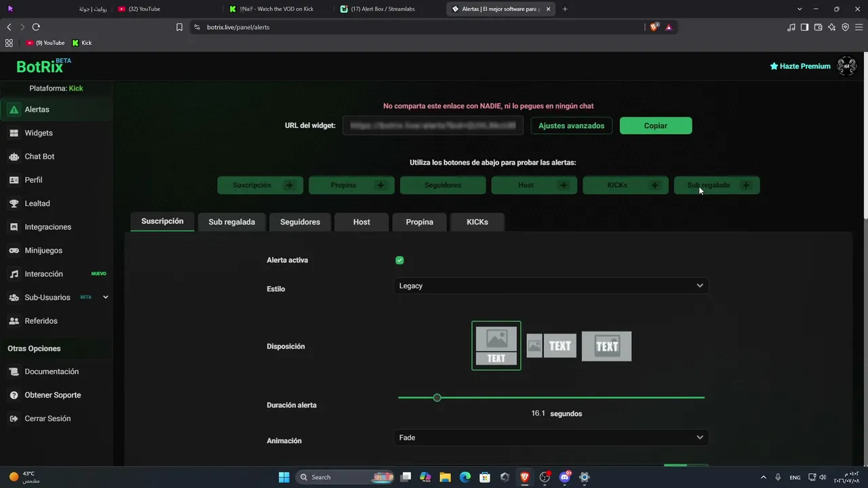This screenshot has height=488, width=868.
Task: Click the Integraciones sidebar icon
Action: coord(14,227)
